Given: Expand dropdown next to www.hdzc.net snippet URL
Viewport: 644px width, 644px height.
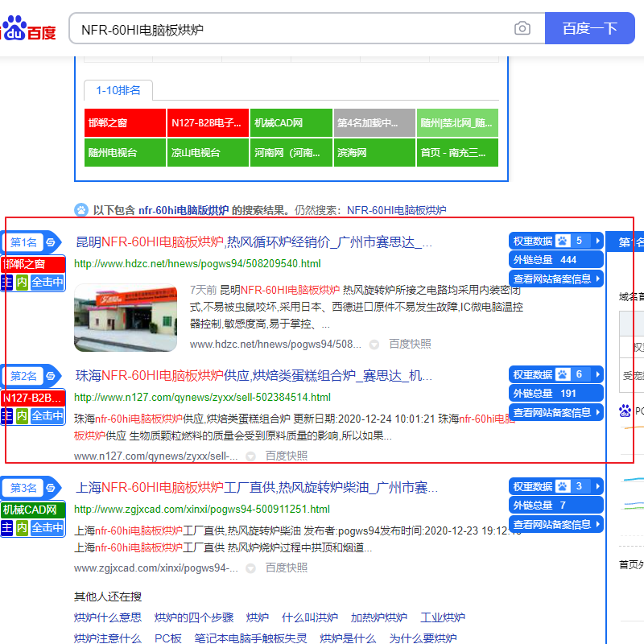Looking at the screenshot, I should coord(374,345).
